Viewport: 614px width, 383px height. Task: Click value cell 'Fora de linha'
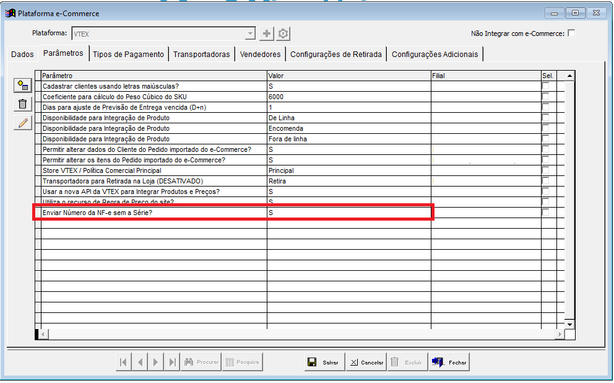pos(349,139)
